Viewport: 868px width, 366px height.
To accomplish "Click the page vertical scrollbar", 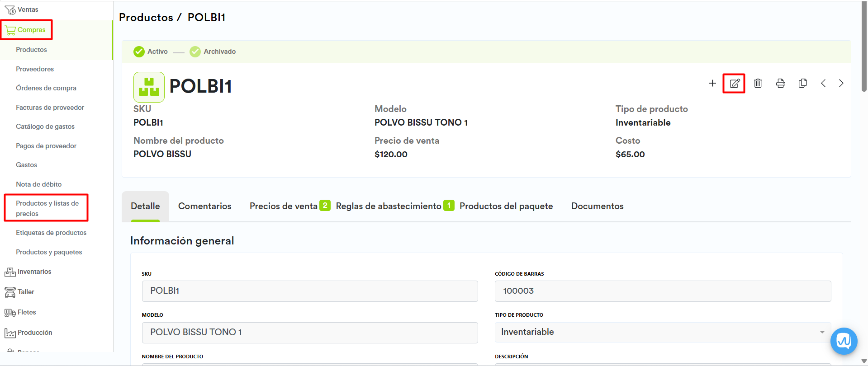I will 864,45.
